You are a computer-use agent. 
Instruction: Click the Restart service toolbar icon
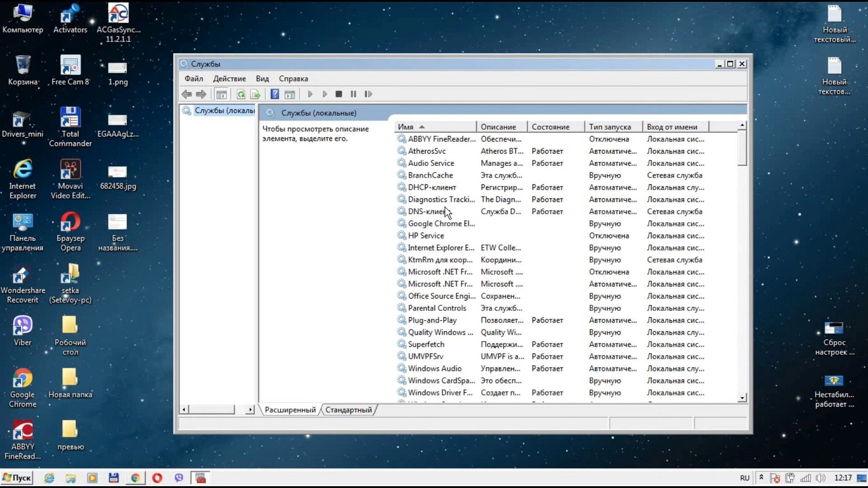[368, 94]
